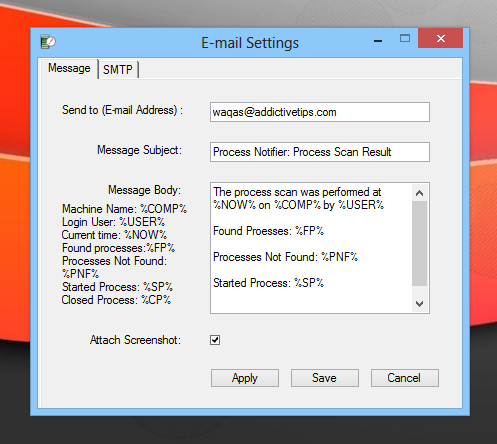Image resolution: width=497 pixels, height=444 pixels.
Task: Toggle the Attach Screenshot checkbox
Action: (x=215, y=340)
